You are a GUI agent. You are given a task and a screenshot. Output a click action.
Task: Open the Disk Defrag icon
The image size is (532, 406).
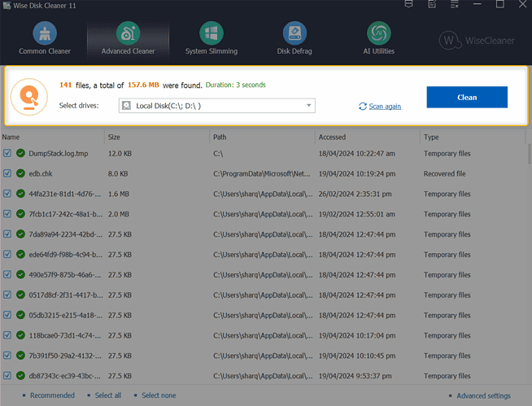coord(294,33)
